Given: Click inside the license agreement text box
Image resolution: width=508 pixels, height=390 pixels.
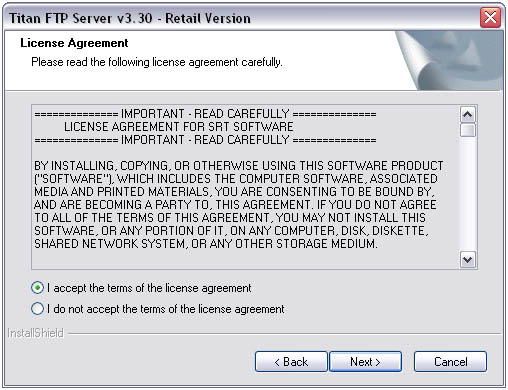Looking at the screenshot, I should tap(245, 187).
